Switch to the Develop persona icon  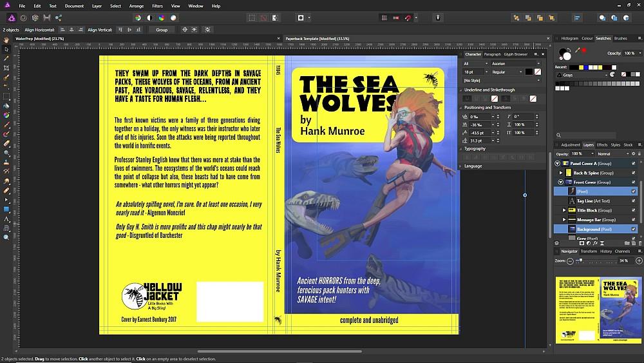pyautogui.click(x=35, y=17)
